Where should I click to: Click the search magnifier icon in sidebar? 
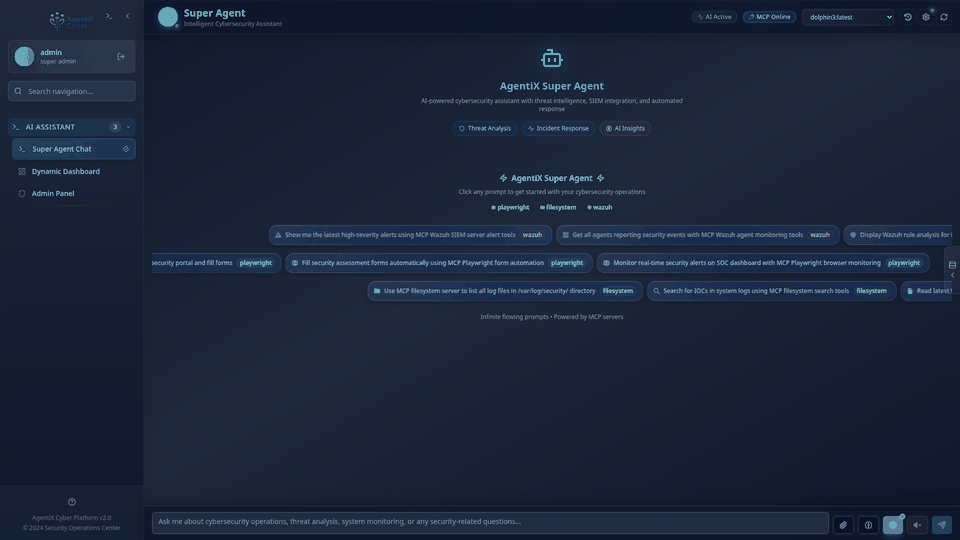[18, 91]
